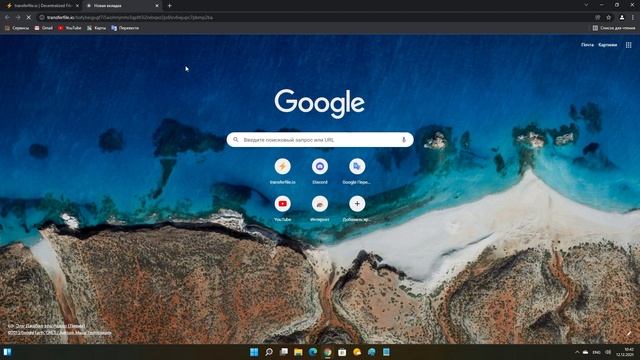The width and height of the screenshot is (640, 360).
Task: Open the transferfile.io shortcut tile
Action: [282, 171]
